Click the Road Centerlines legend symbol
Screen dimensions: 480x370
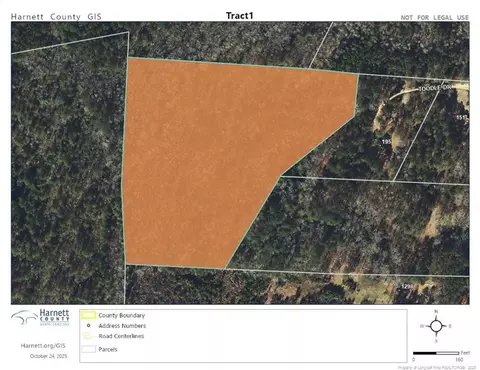click(89, 336)
